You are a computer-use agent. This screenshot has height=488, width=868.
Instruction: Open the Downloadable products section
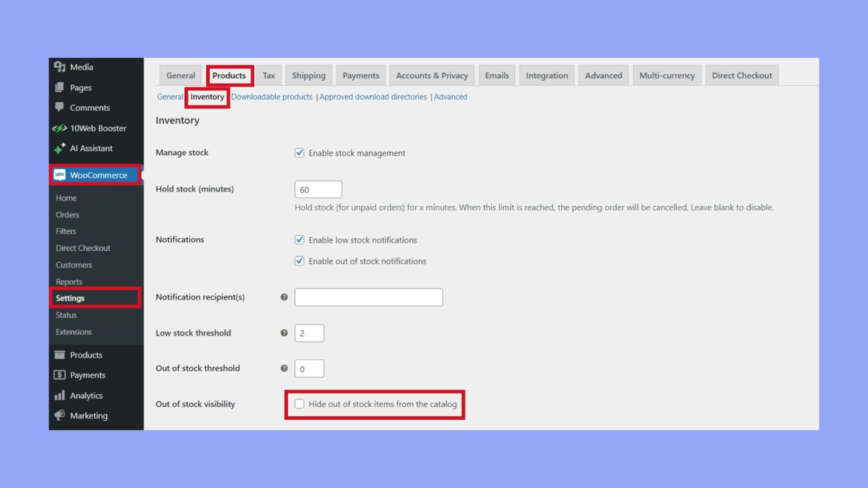[271, 97]
